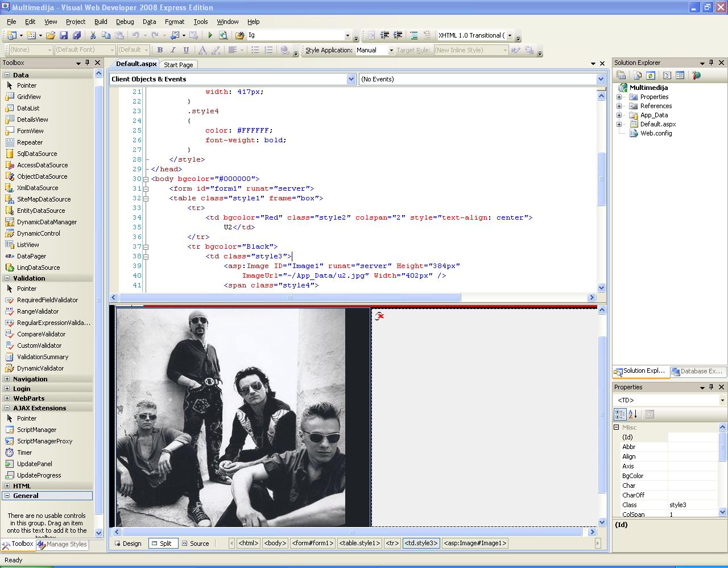Collapse the Data toolbox section
The height and width of the screenshot is (568, 728).
coord(7,75)
